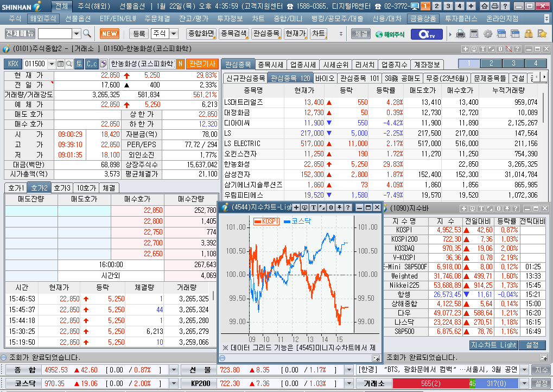Click the padlock lock icon in toolbar
Image resolution: width=553 pixels, height=392 pixels.
[529, 34]
